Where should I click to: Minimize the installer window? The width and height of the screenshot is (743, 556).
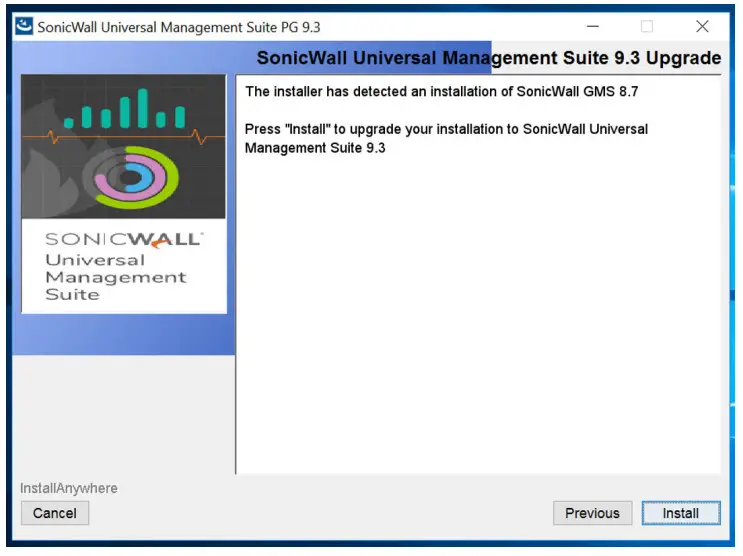click(x=593, y=27)
